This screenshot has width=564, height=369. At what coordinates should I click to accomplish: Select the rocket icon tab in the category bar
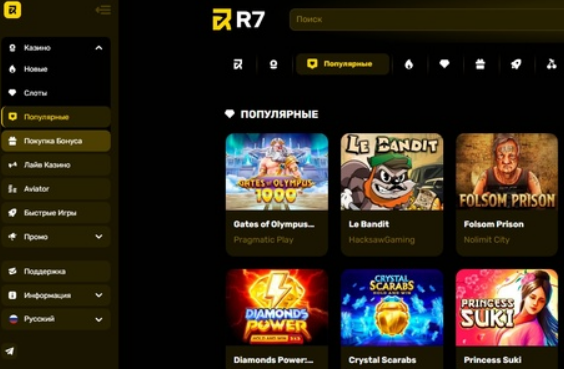[x=516, y=64]
